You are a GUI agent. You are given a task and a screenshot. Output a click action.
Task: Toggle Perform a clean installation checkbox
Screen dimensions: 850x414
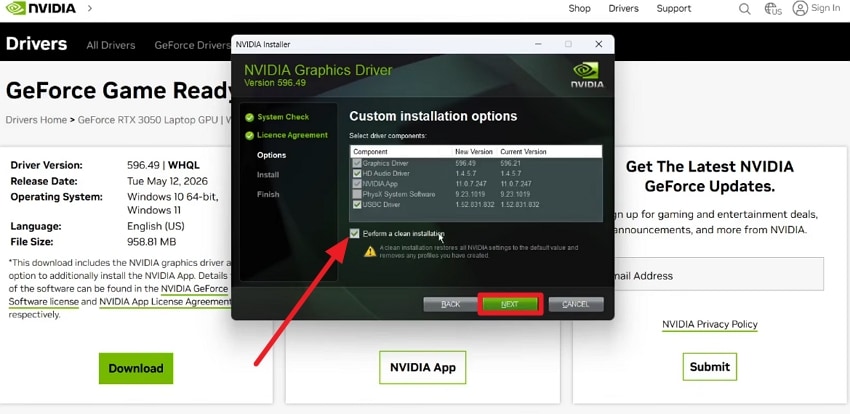(x=355, y=234)
